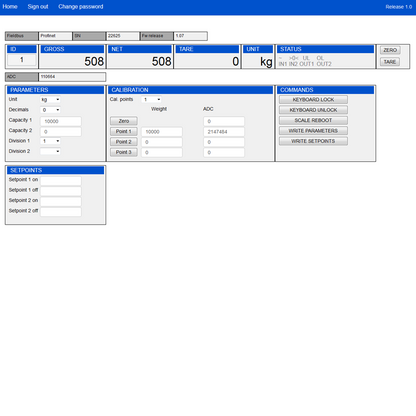Click SCALE REBOOT command

pyautogui.click(x=313, y=120)
